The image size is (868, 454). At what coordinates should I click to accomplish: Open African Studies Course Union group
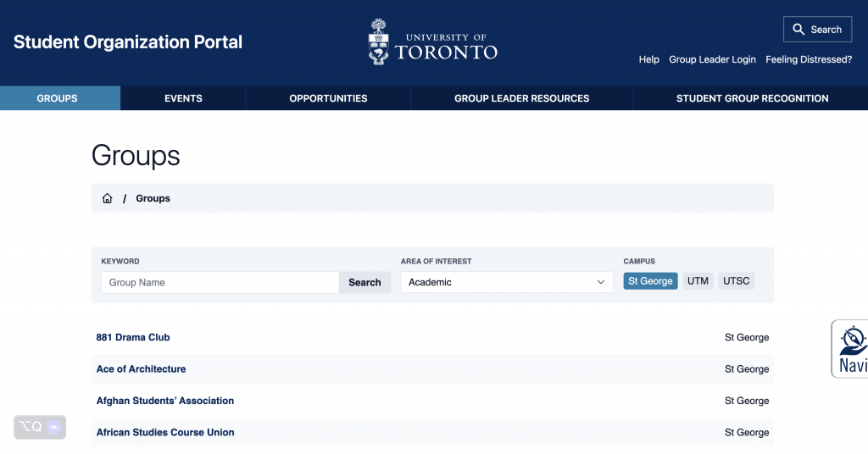point(165,432)
